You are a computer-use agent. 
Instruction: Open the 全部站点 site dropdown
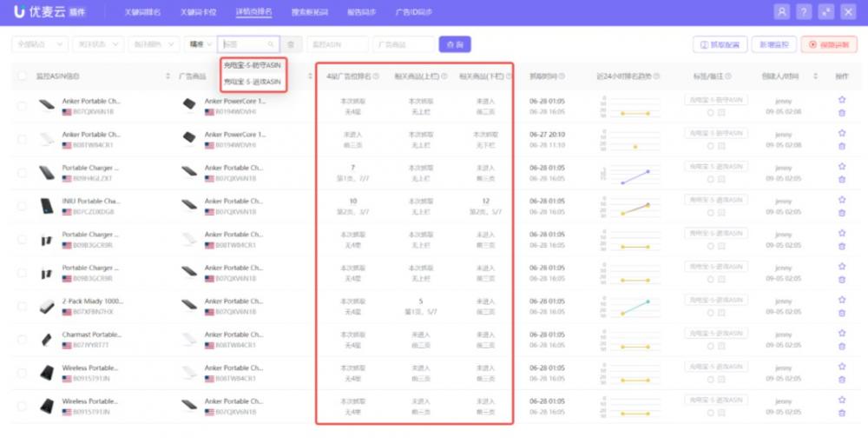pyautogui.click(x=40, y=44)
